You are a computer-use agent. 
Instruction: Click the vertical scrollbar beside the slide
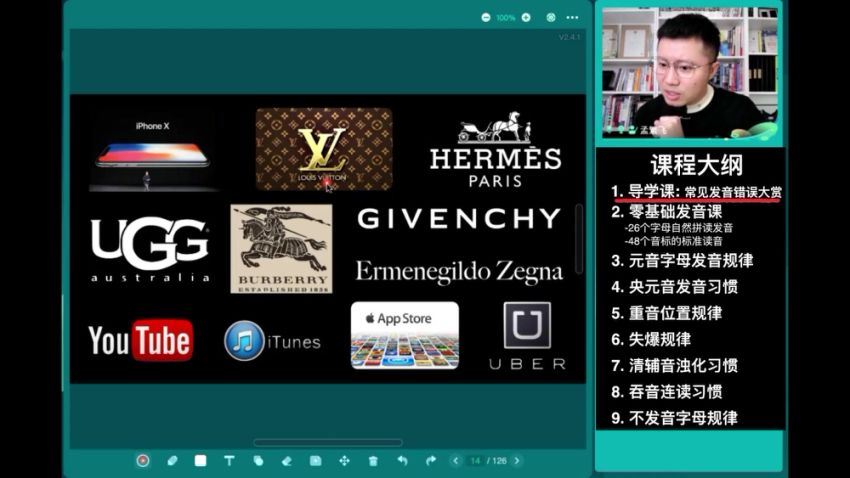(x=579, y=238)
